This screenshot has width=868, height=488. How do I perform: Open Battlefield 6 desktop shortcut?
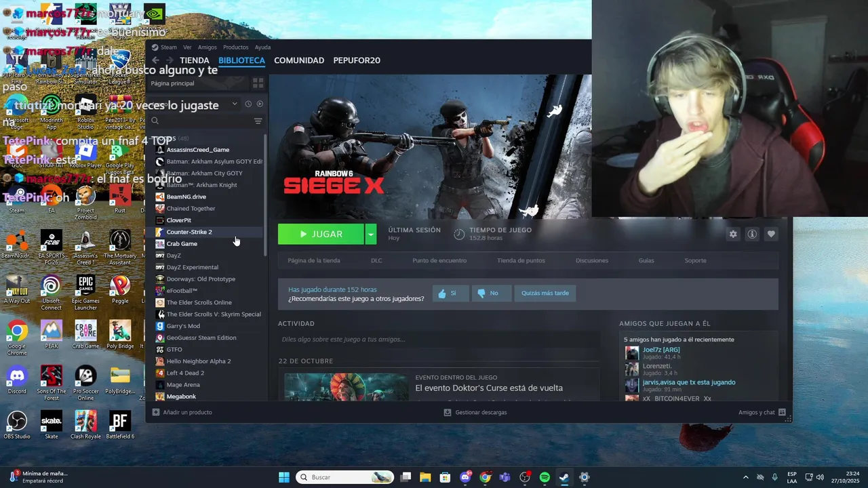pyautogui.click(x=120, y=426)
